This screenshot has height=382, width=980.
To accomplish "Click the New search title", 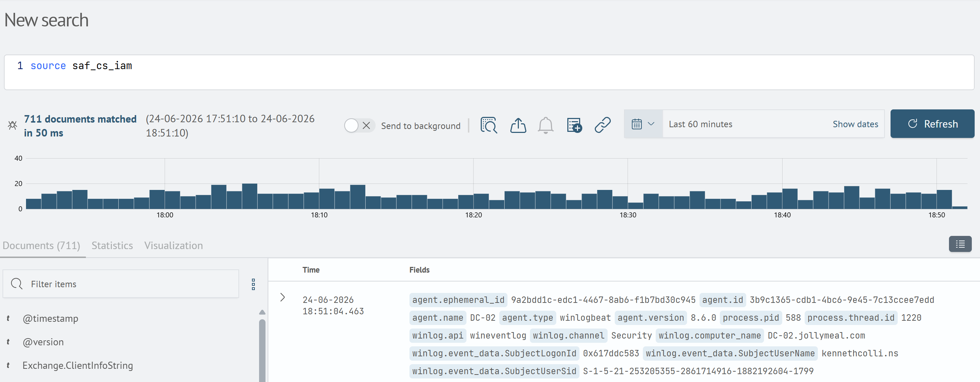I will 46,20.
